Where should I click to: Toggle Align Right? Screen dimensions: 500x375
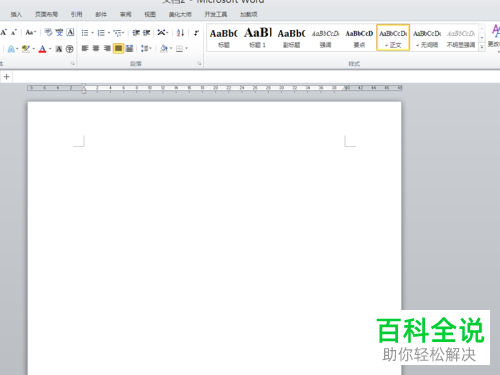coord(107,49)
